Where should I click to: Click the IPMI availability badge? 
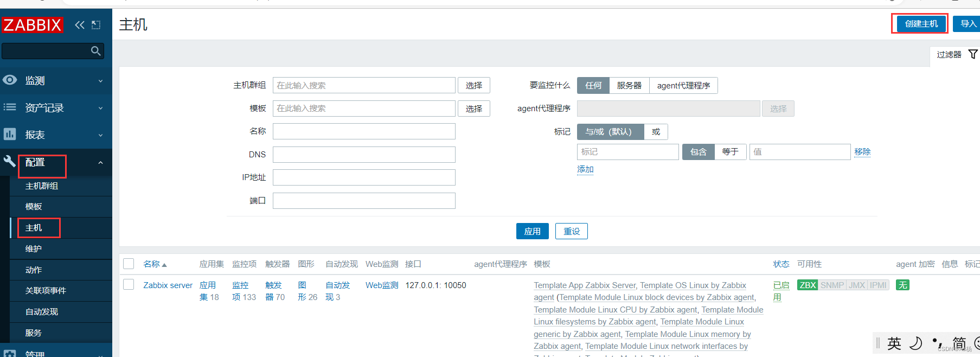[878, 285]
